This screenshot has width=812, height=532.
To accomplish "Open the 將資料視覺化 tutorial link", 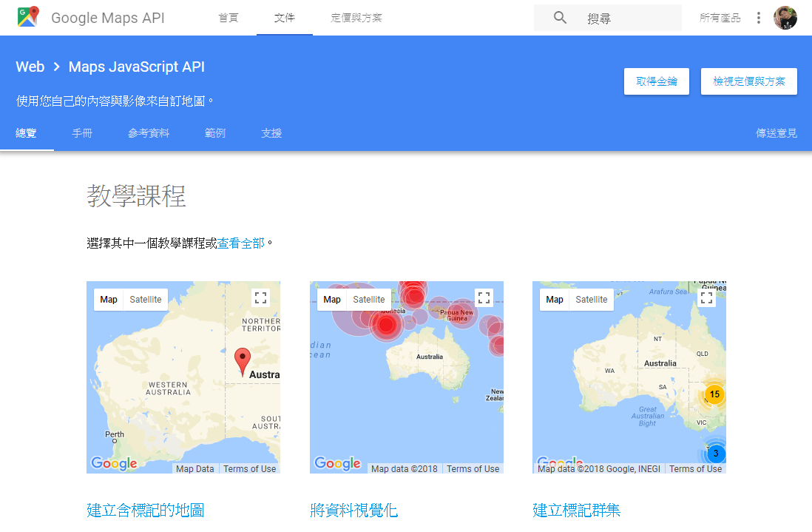I will click(x=353, y=511).
